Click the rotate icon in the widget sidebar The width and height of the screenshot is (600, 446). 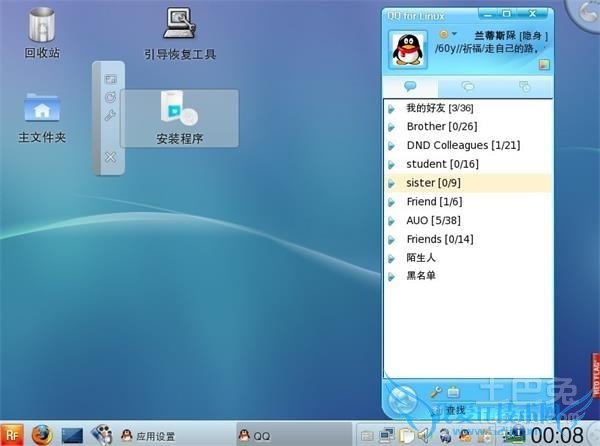click(x=111, y=97)
